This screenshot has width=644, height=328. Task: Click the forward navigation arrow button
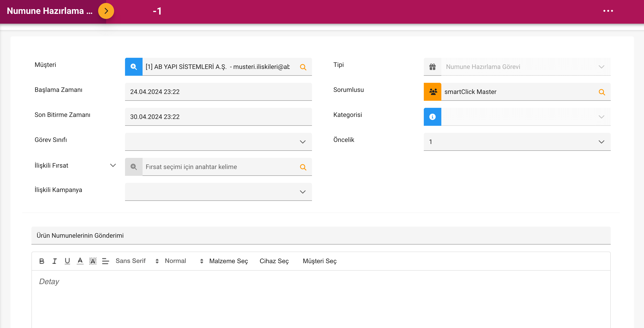[x=105, y=11]
